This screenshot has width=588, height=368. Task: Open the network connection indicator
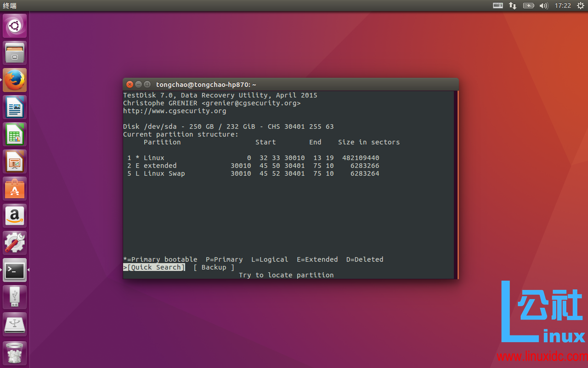click(513, 6)
